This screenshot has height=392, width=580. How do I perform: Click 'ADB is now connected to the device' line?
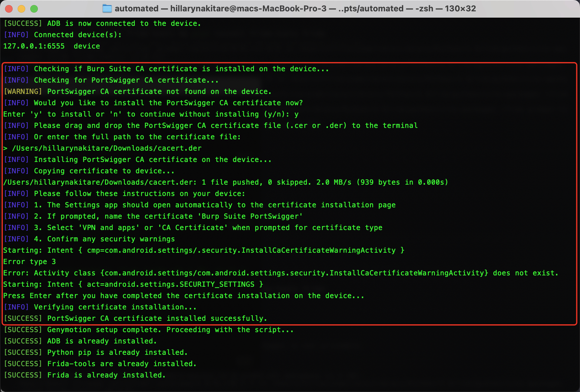tap(124, 23)
